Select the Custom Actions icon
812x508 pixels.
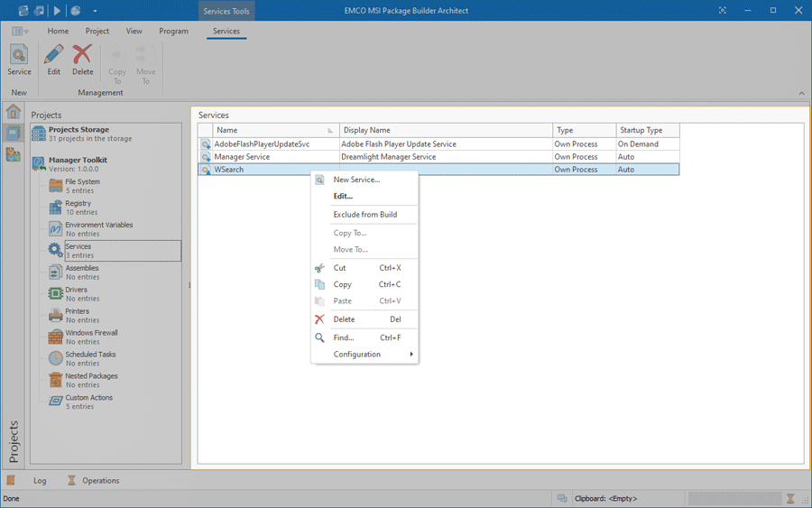(55, 402)
